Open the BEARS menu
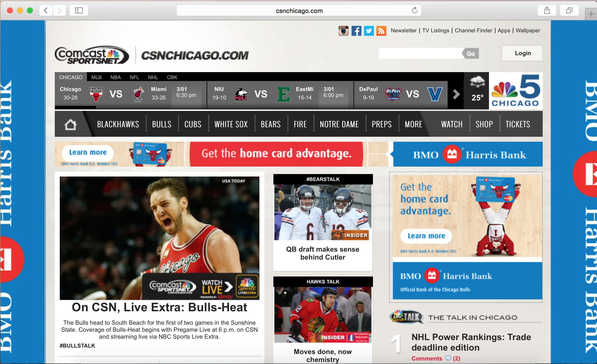The image size is (597, 364). coord(271,124)
